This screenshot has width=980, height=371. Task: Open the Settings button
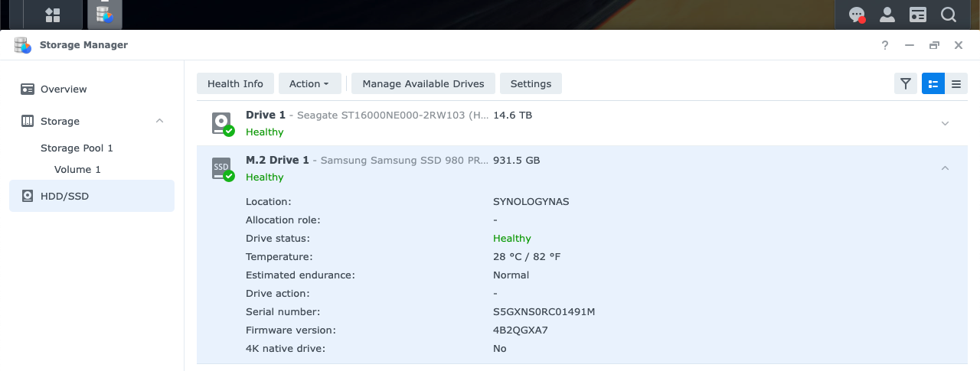pyautogui.click(x=531, y=83)
